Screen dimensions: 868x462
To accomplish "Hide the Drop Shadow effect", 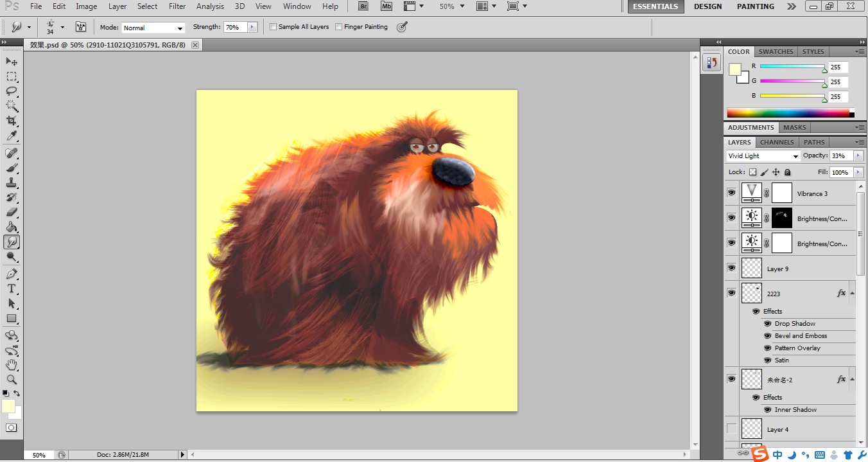I will click(768, 323).
